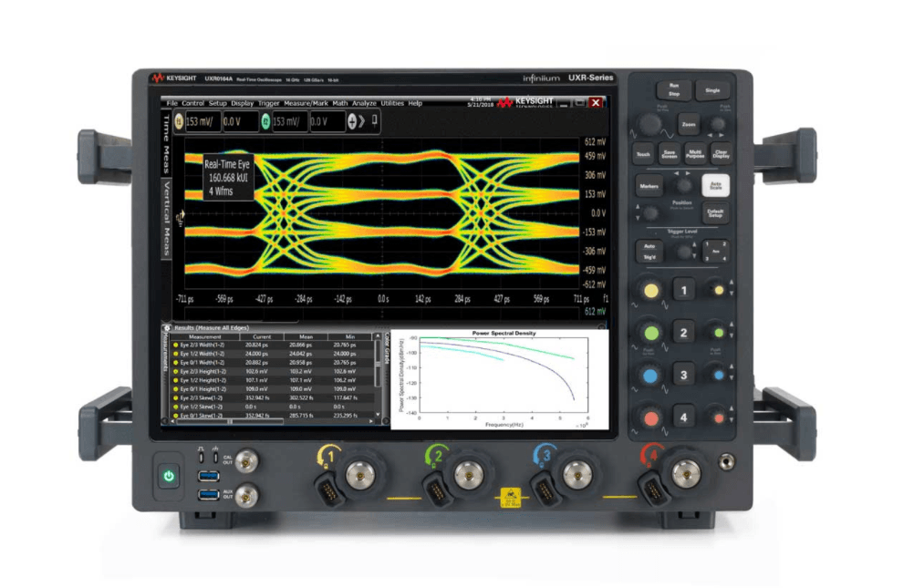
Task: Click the pin icon beside channel settings
Action: (x=374, y=120)
